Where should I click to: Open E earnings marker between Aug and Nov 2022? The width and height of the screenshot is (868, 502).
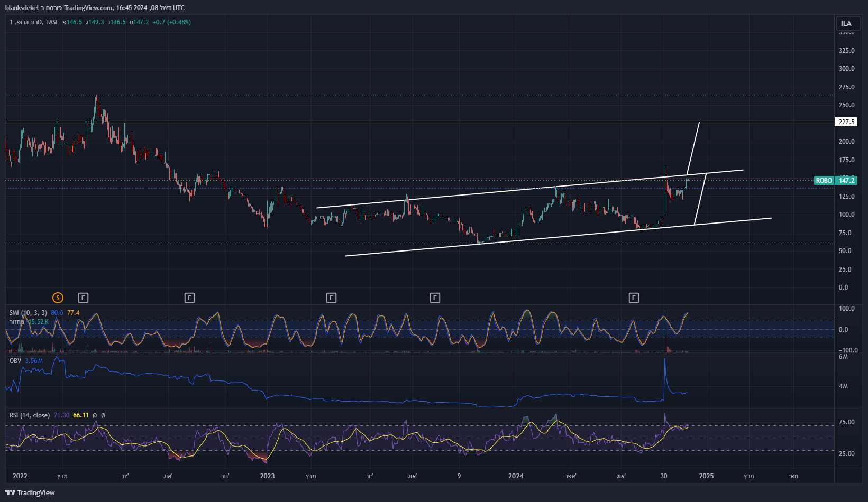pyautogui.click(x=189, y=298)
